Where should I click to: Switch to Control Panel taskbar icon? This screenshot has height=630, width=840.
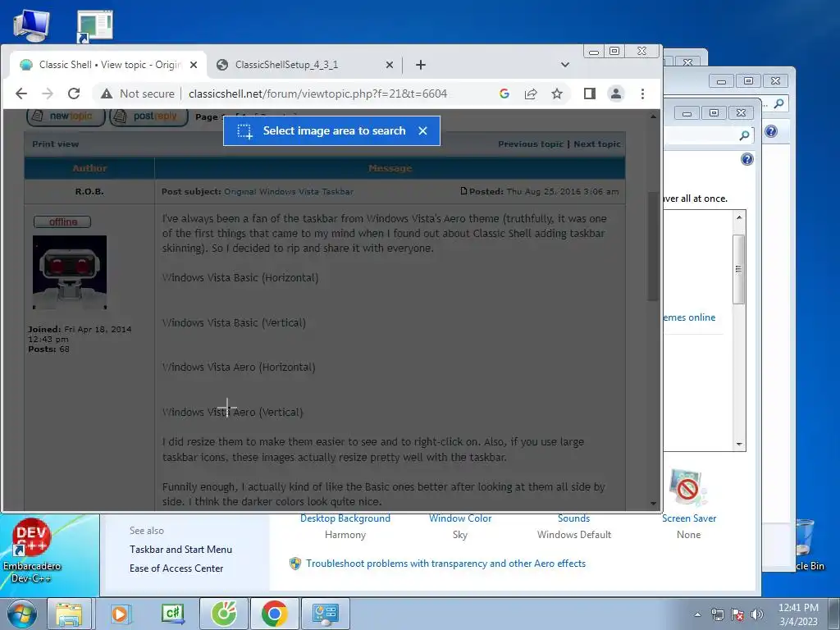[325, 614]
